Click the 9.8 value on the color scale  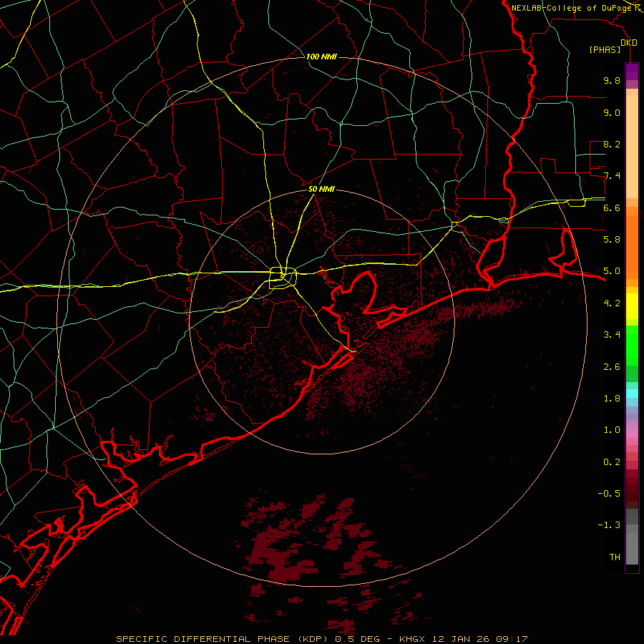tap(612, 80)
